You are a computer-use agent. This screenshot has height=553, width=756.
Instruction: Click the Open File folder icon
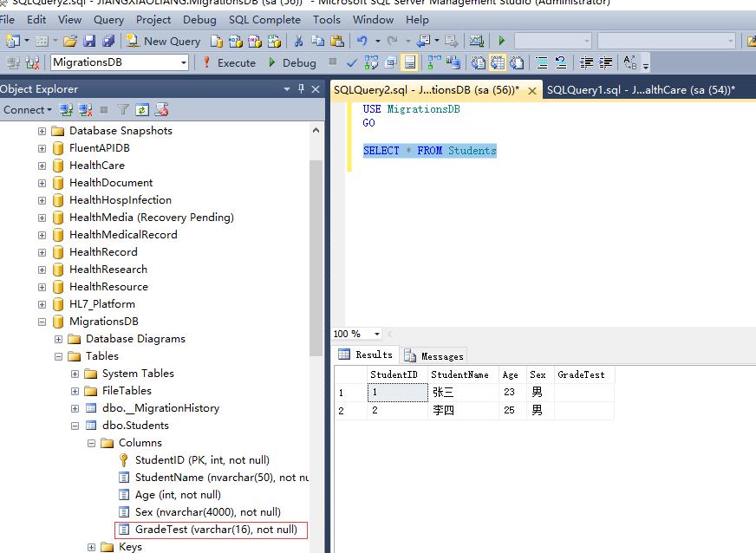tap(70, 41)
